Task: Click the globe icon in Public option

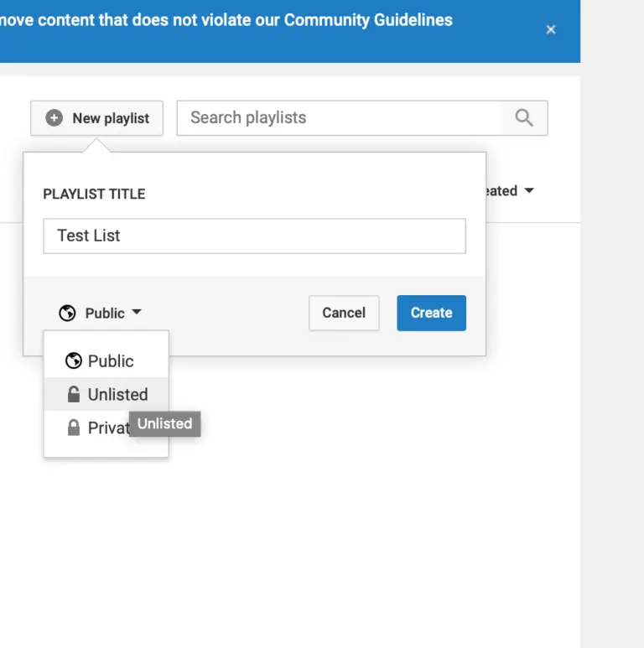Action: (x=74, y=360)
